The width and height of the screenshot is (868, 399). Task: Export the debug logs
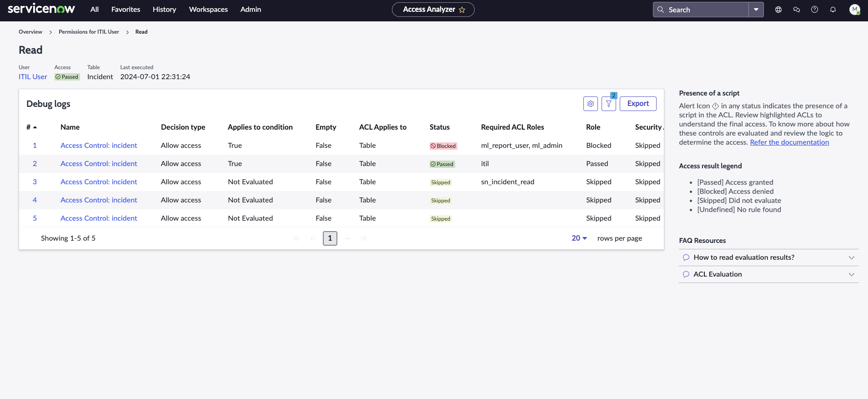coord(638,104)
